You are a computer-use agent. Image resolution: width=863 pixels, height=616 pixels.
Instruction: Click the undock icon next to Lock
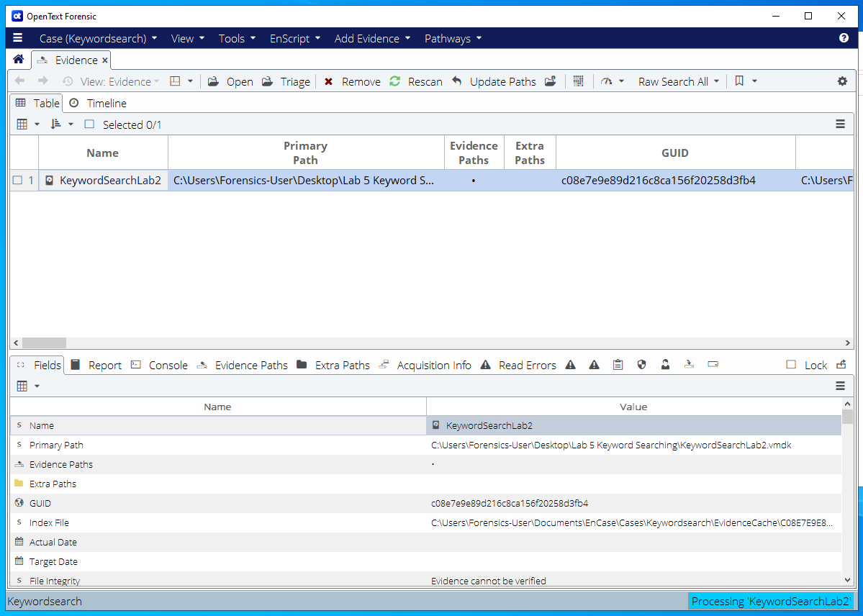841,364
